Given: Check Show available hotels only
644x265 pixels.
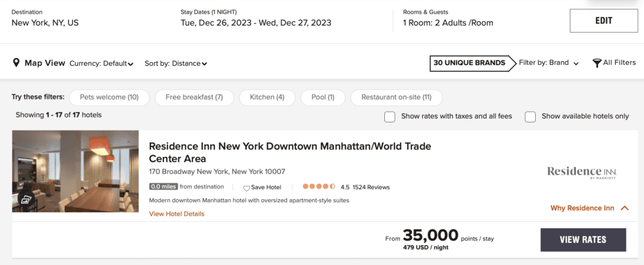Looking at the screenshot, I should click(530, 116).
